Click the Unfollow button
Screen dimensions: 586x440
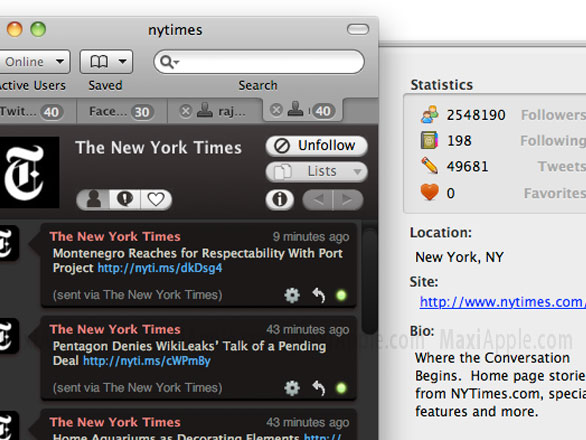pos(317,145)
